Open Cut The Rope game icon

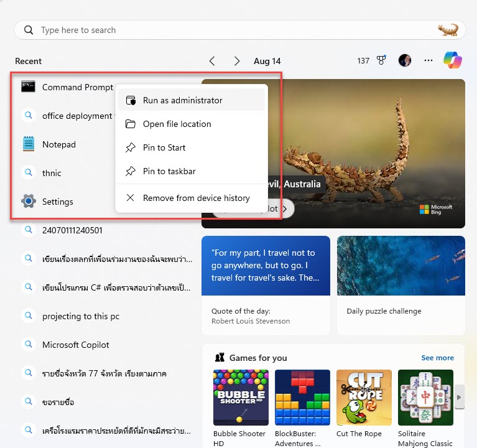364,397
